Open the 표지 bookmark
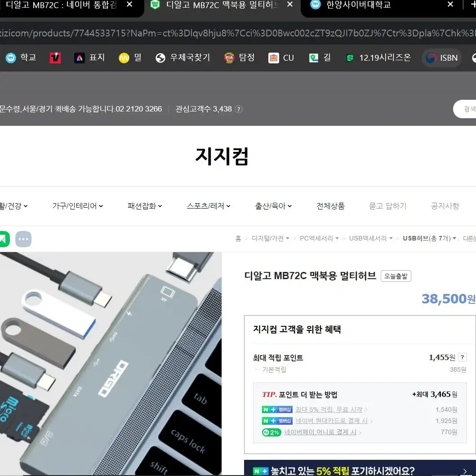This screenshot has height=476, width=476. pyautogui.click(x=89, y=58)
